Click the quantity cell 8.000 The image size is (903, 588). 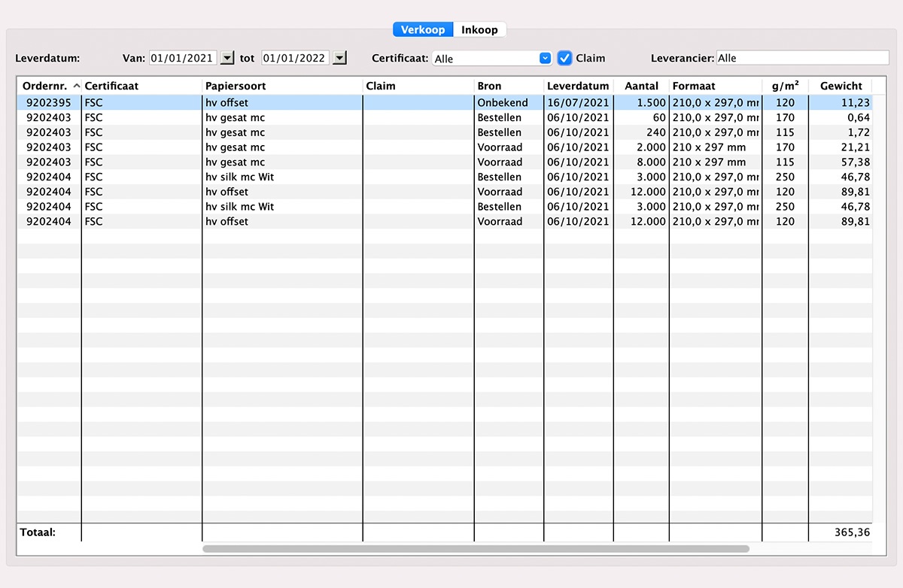(x=651, y=162)
